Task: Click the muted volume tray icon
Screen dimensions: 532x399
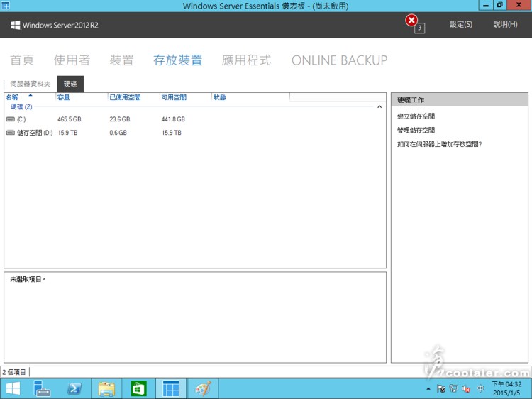Action: pyautogui.click(x=466, y=389)
